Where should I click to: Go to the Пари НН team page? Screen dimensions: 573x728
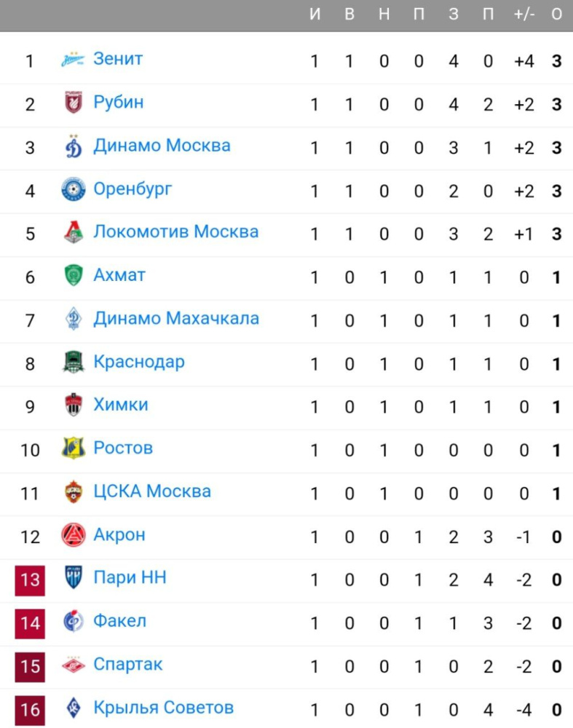point(130,578)
